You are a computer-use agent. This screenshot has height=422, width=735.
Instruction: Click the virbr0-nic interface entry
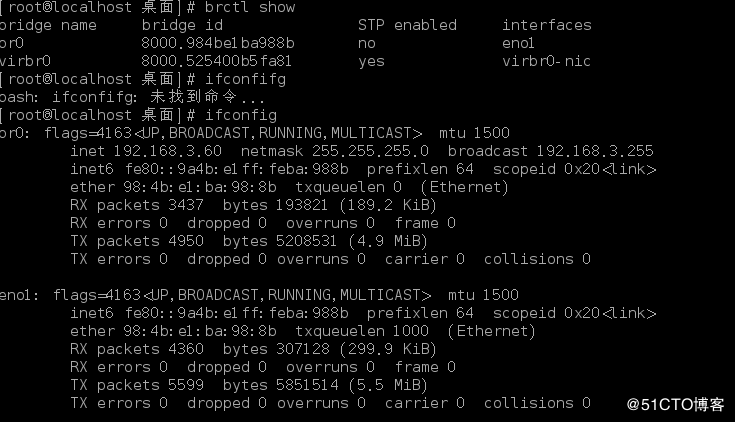point(546,61)
